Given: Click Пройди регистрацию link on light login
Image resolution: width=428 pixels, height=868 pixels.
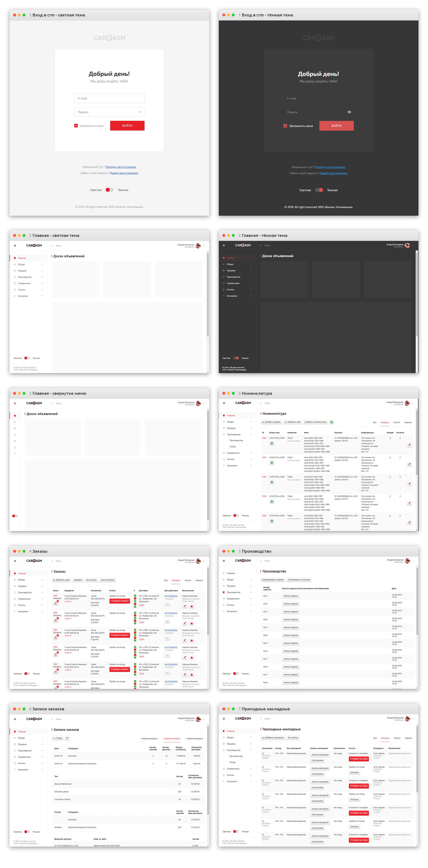Looking at the screenshot, I should [x=121, y=167].
